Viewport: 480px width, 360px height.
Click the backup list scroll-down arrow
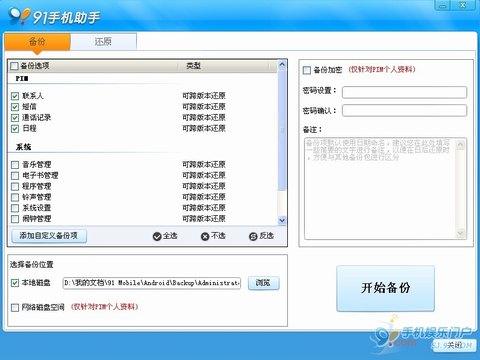(282, 220)
